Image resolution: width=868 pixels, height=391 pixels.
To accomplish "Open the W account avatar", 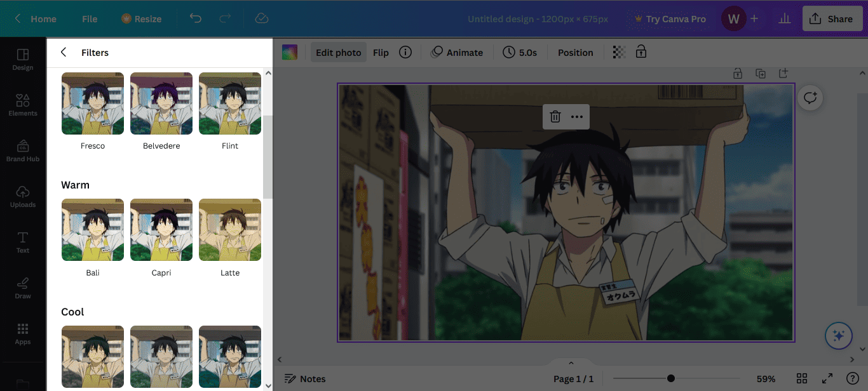I will (733, 18).
